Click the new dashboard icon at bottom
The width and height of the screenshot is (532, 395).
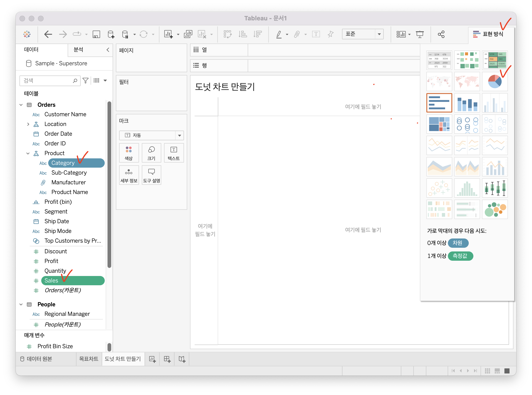[x=167, y=359]
